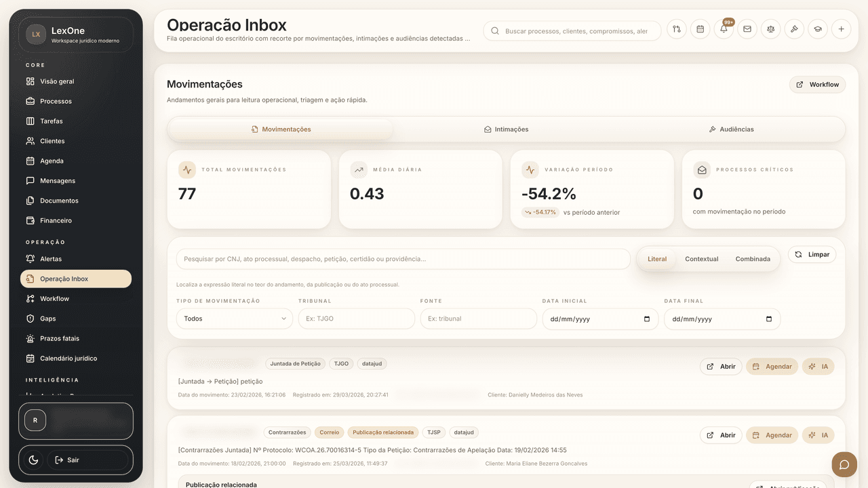Click the gavel icon in top toolbar

[x=794, y=30]
